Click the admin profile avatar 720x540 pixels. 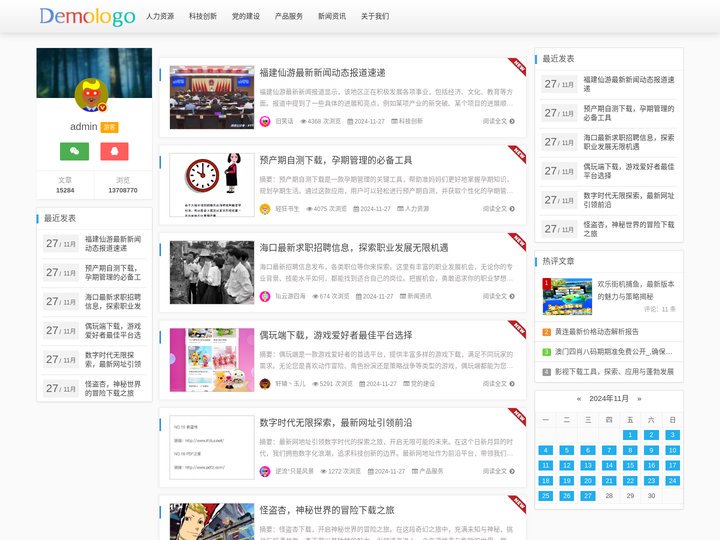click(x=91, y=95)
